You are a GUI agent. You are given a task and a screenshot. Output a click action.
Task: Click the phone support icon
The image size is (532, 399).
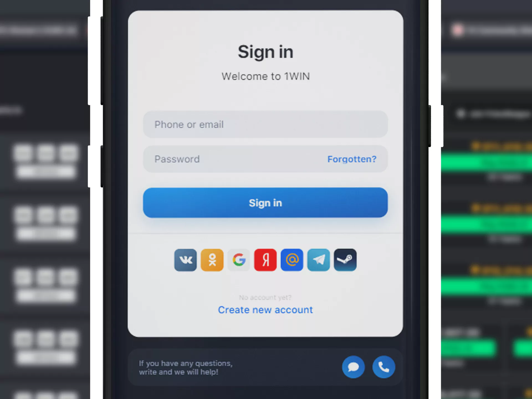click(383, 367)
